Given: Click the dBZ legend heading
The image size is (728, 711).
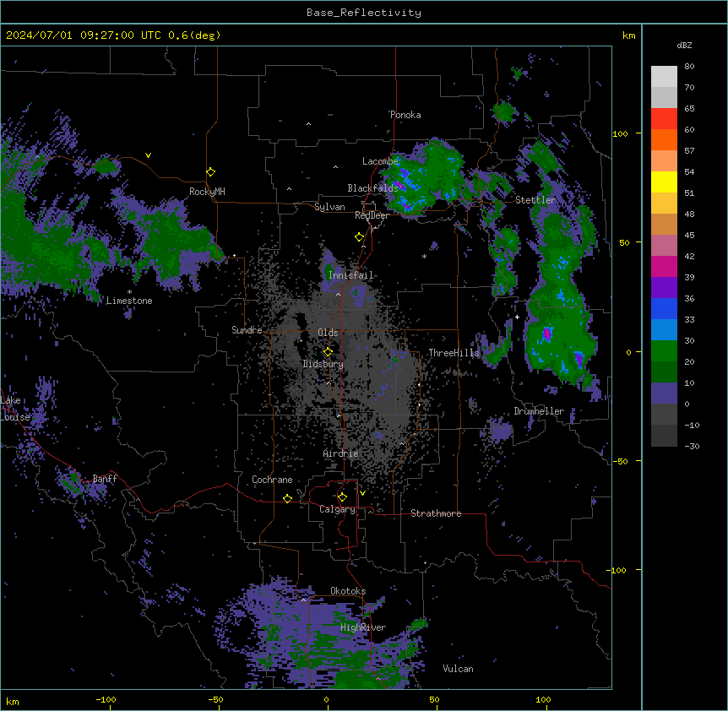Looking at the screenshot, I should tap(684, 46).
